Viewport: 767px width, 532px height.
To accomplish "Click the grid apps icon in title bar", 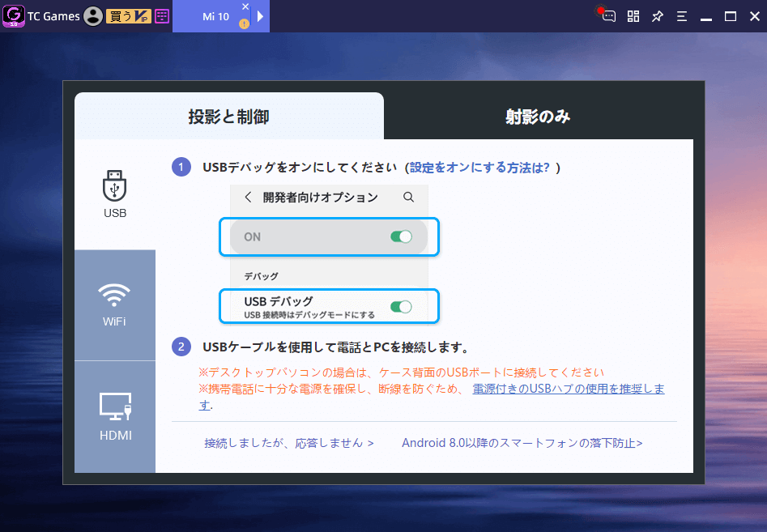I will [x=633, y=16].
